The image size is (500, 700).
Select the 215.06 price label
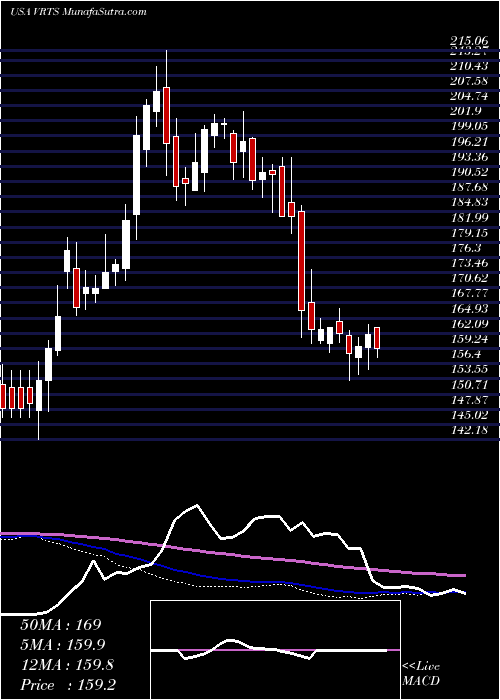[x=469, y=42]
